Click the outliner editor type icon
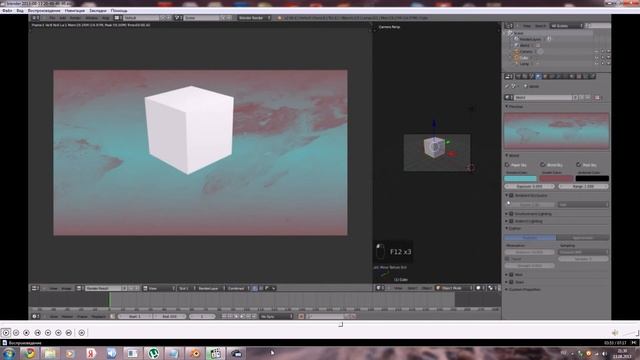 (x=509, y=26)
